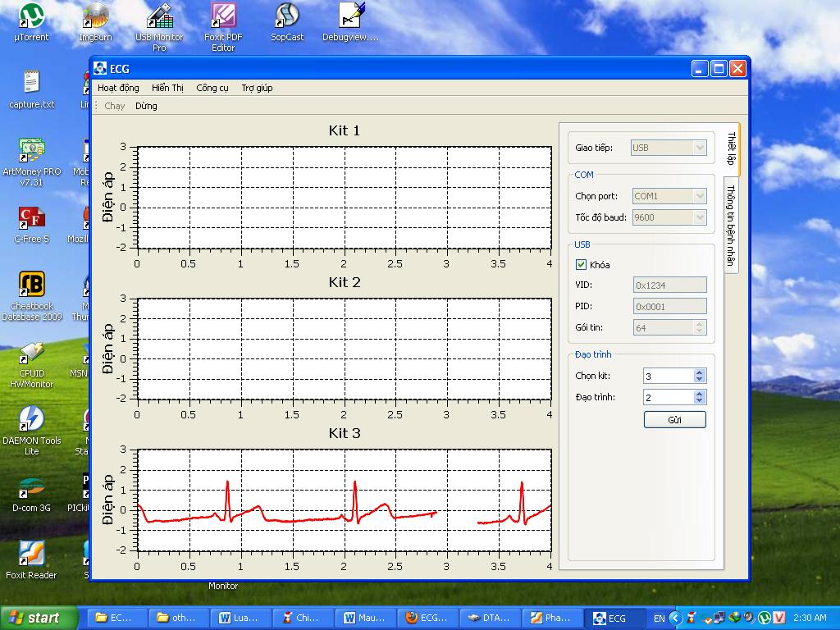Expand the Giao tiếp USB dropdown

click(x=669, y=148)
